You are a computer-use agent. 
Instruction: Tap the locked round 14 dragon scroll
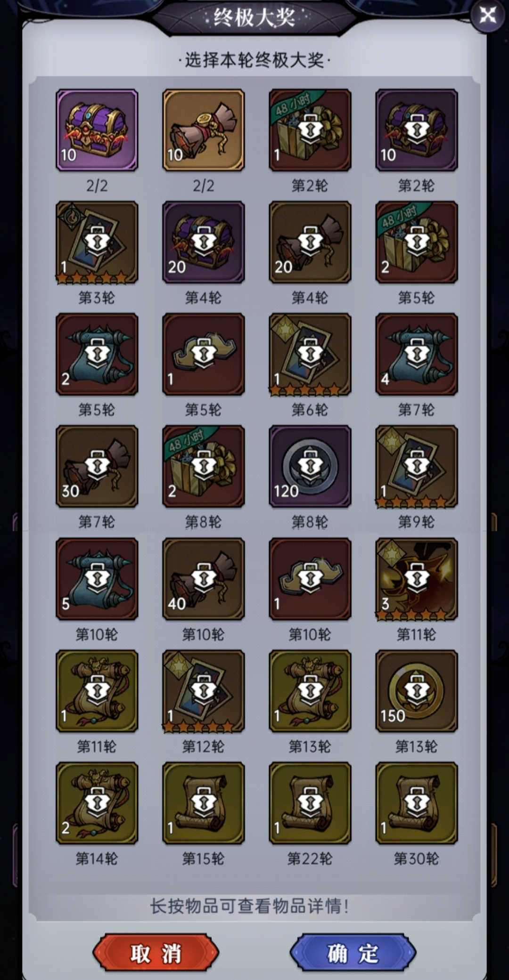tap(97, 803)
